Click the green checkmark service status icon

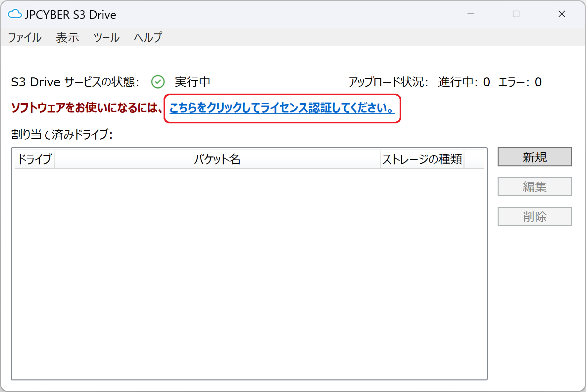pyautogui.click(x=158, y=82)
